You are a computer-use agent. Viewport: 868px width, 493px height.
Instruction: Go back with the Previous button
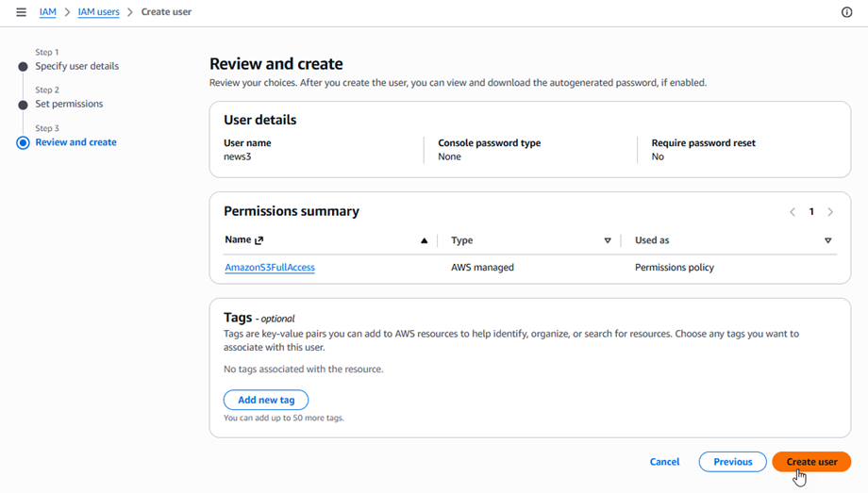click(732, 462)
